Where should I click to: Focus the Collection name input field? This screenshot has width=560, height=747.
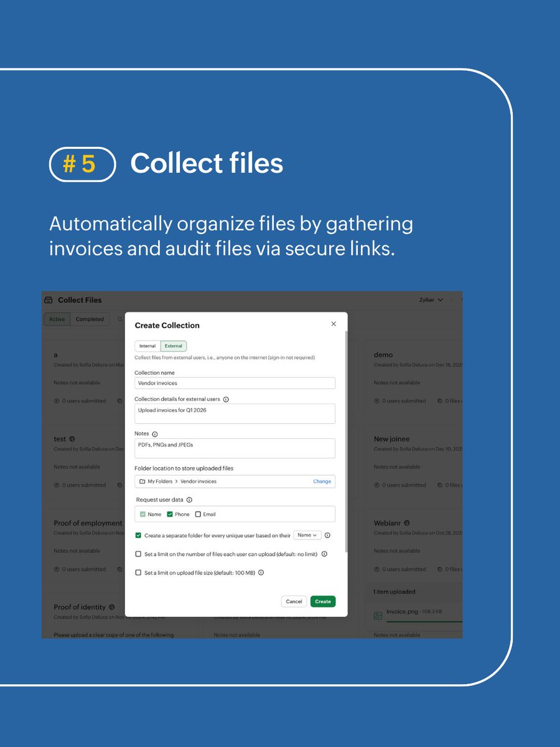pyautogui.click(x=235, y=383)
